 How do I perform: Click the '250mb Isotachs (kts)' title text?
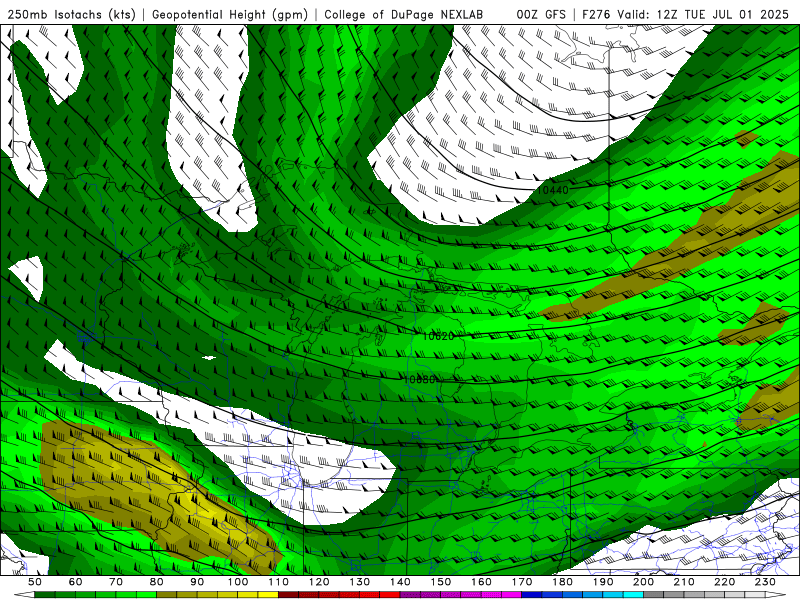coord(71,14)
